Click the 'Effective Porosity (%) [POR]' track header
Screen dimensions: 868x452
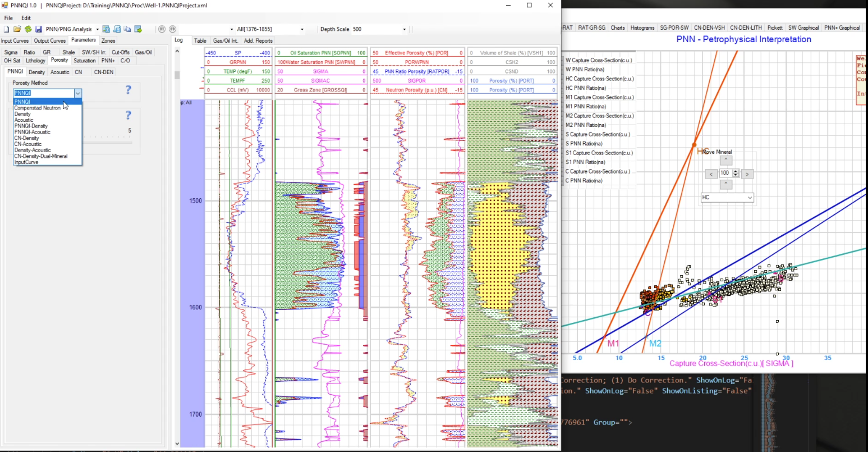[x=417, y=53]
